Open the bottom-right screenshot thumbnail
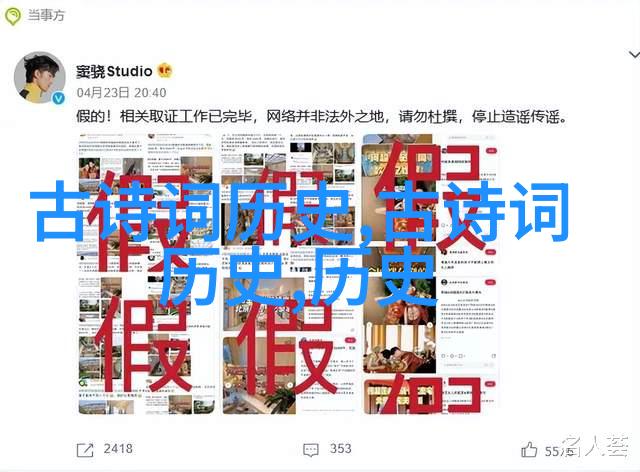Viewport: 640px width, 472px height. point(429,345)
